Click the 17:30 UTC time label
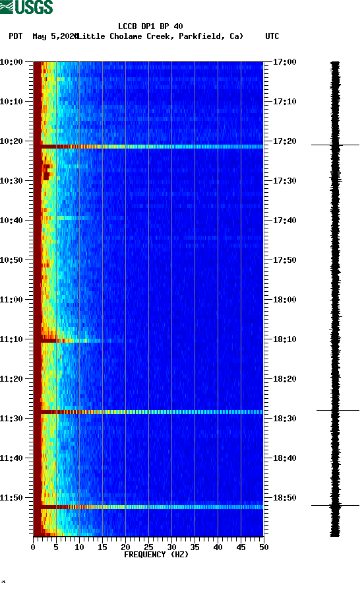The height and width of the screenshot is (589, 364). pos(284,181)
